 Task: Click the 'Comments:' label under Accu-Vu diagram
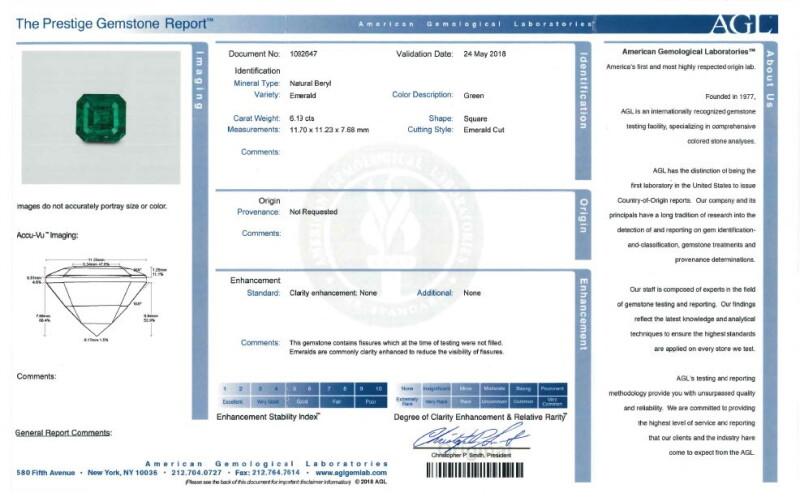tap(36, 377)
